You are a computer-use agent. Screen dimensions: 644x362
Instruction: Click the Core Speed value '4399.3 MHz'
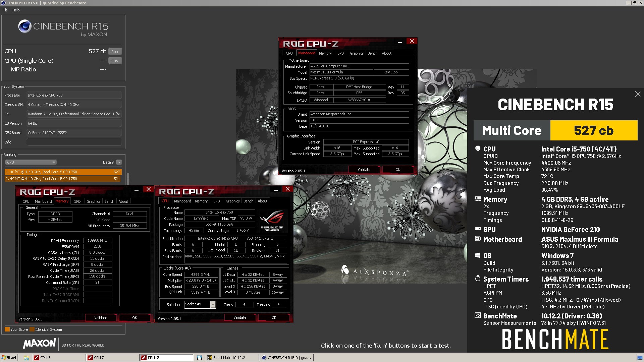[x=201, y=275]
